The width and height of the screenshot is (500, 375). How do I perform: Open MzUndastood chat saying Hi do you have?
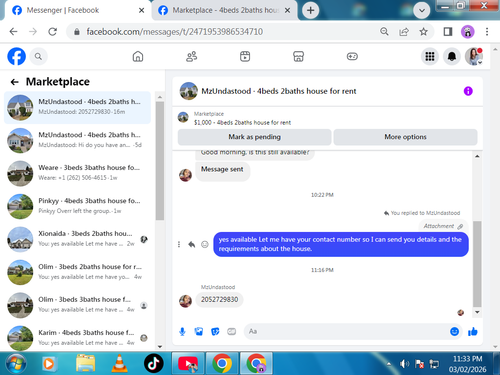click(x=77, y=140)
